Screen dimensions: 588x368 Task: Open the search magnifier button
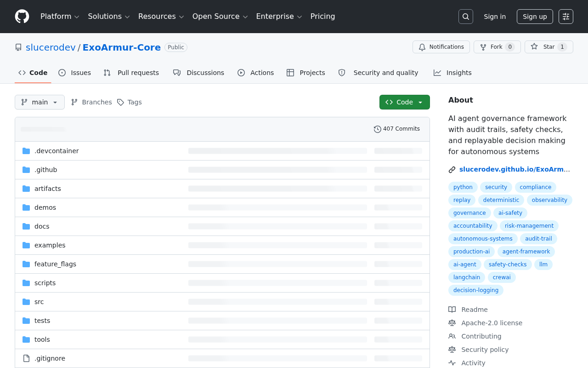tap(466, 17)
